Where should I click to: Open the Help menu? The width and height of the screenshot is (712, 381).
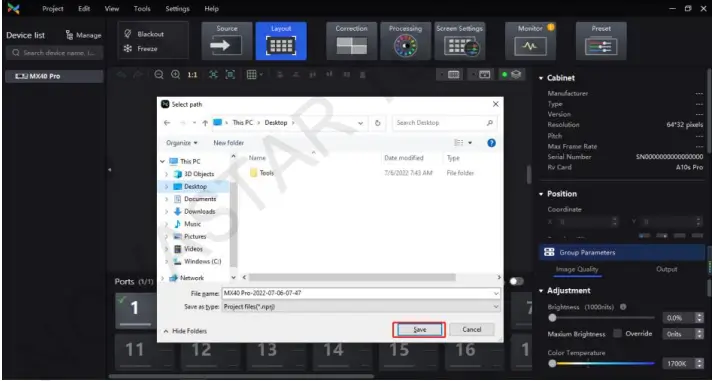click(x=212, y=9)
